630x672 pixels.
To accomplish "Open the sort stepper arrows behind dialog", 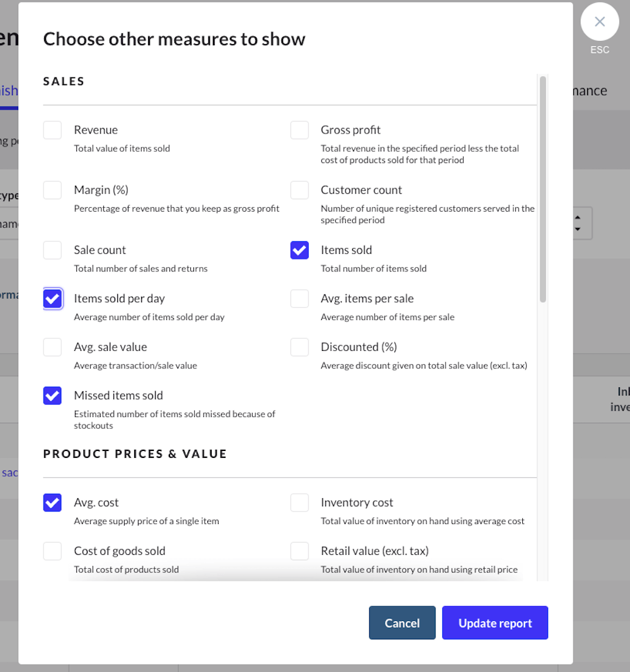I will click(578, 224).
